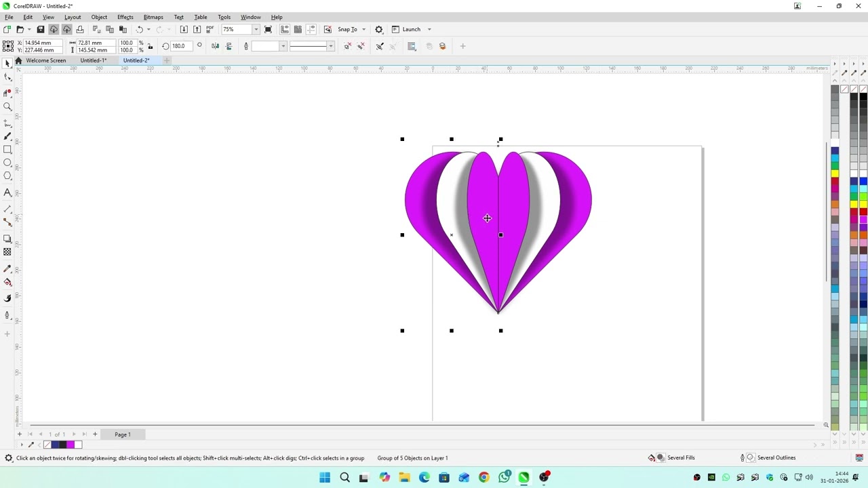The image size is (868, 488).
Task: Expand the Open folder dropdown arrow
Action: (x=28, y=29)
